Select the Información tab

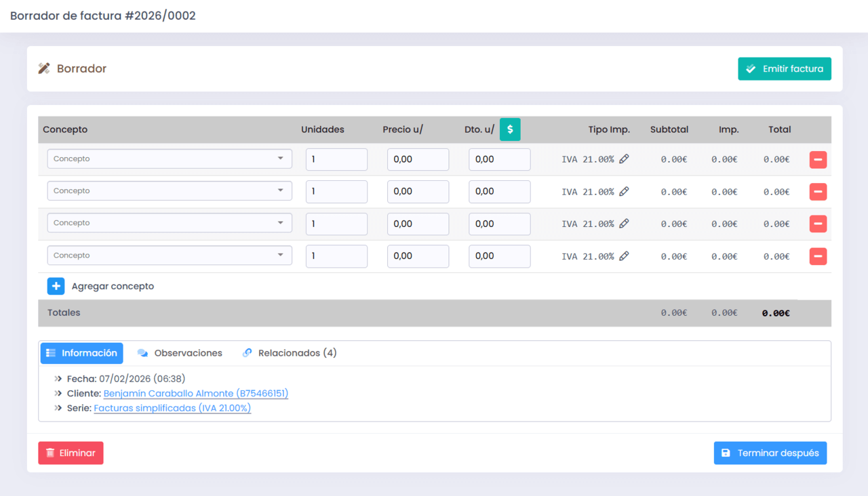82,353
